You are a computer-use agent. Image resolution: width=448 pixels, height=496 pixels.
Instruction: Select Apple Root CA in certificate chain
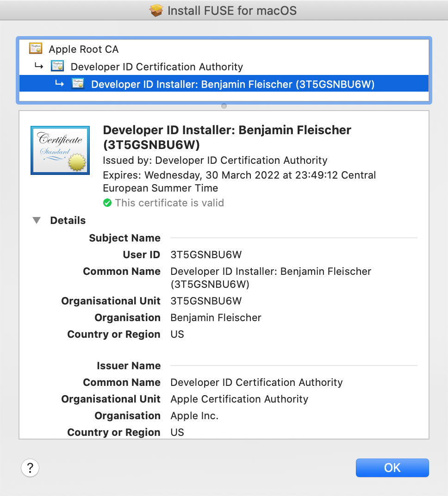224,49
